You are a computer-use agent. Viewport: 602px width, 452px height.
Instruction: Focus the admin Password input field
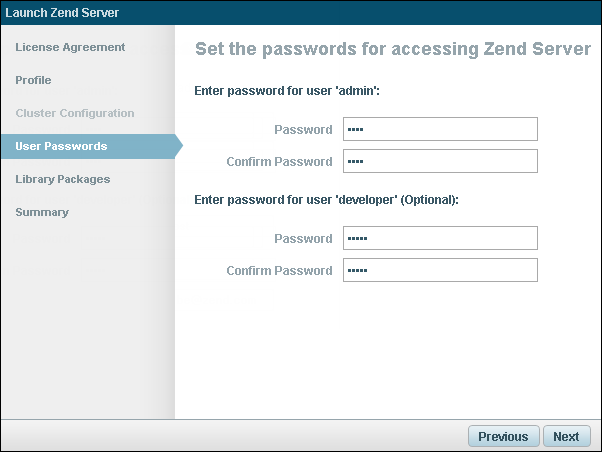click(440, 129)
